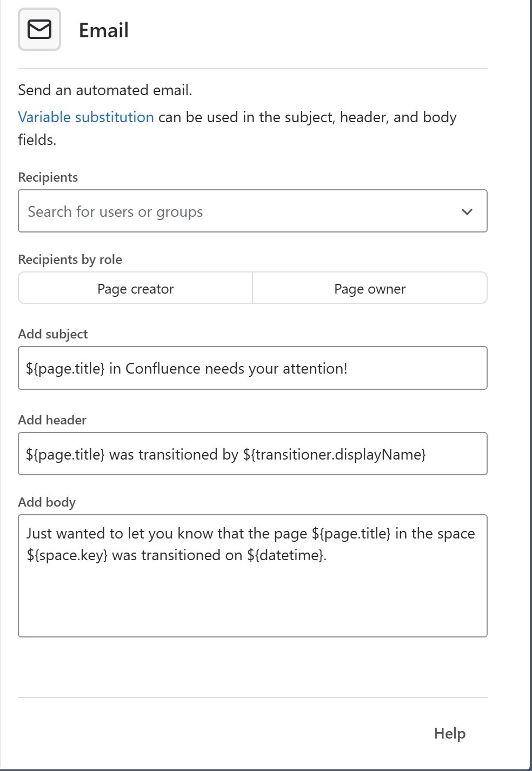Click into the Add header field

pos(252,454)
